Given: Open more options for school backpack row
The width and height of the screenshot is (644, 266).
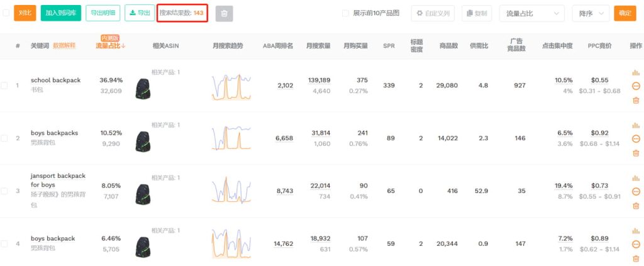Looking at the screenshot, I should click(x=635, y=86).
